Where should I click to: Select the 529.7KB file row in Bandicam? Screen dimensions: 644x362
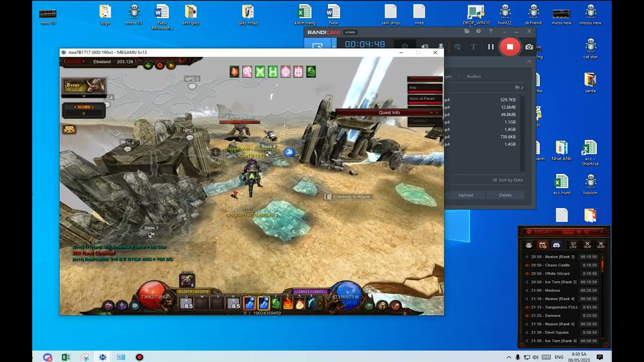481,100
